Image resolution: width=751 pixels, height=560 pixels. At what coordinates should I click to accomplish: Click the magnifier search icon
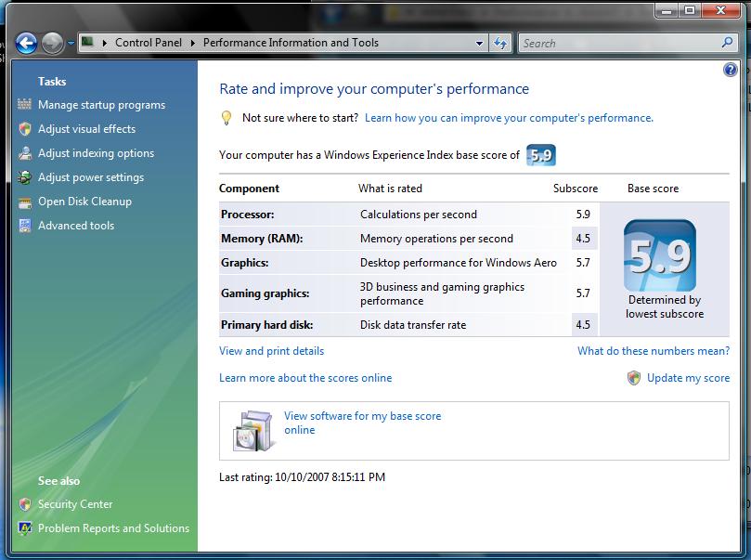click(727, 43)
